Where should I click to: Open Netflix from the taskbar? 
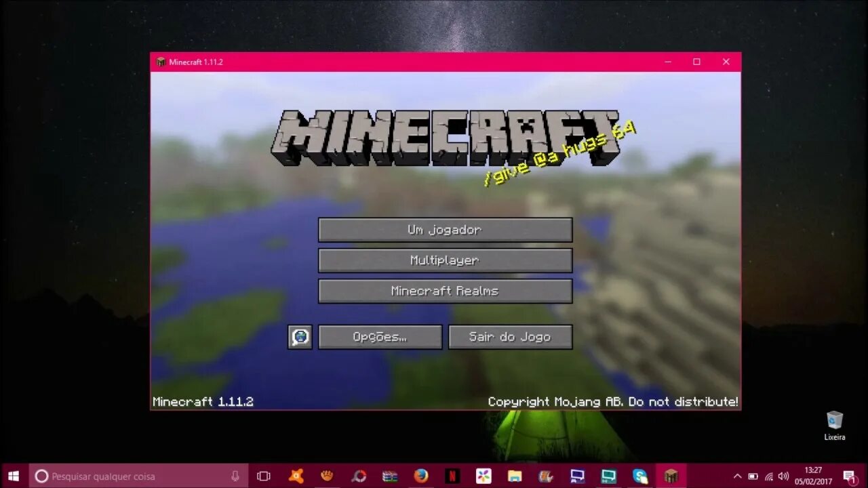tap(452, 476)
